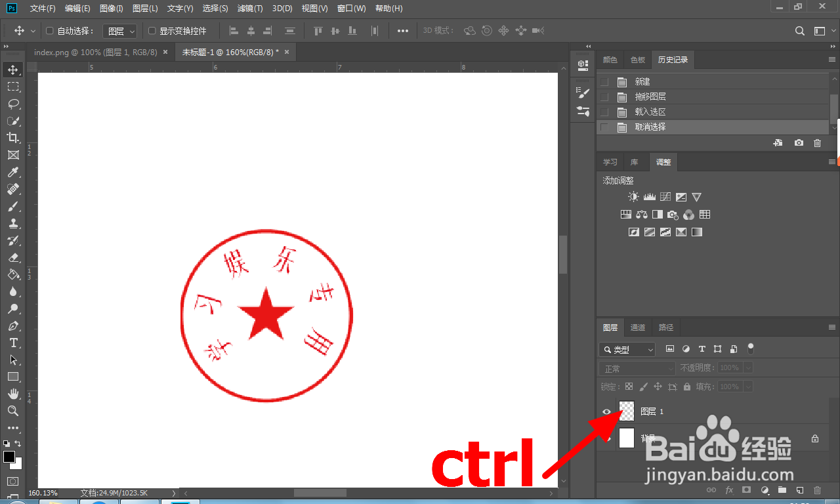The height and width of the screenshot is (504, 840).
Task: Switch to the 通道 tab
Action: click(638, 327)
